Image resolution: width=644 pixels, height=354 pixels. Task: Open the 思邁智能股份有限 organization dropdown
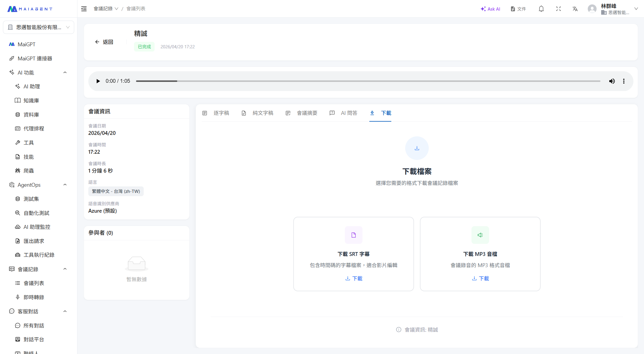pos(39,27)
